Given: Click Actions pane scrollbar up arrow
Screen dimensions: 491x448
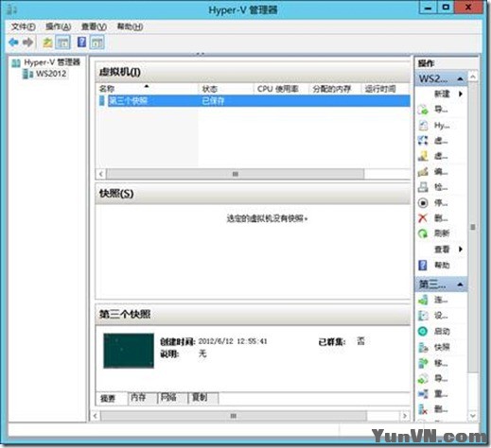Looking at the screenshot, I should pyautogui.click(x=473, y=77).
